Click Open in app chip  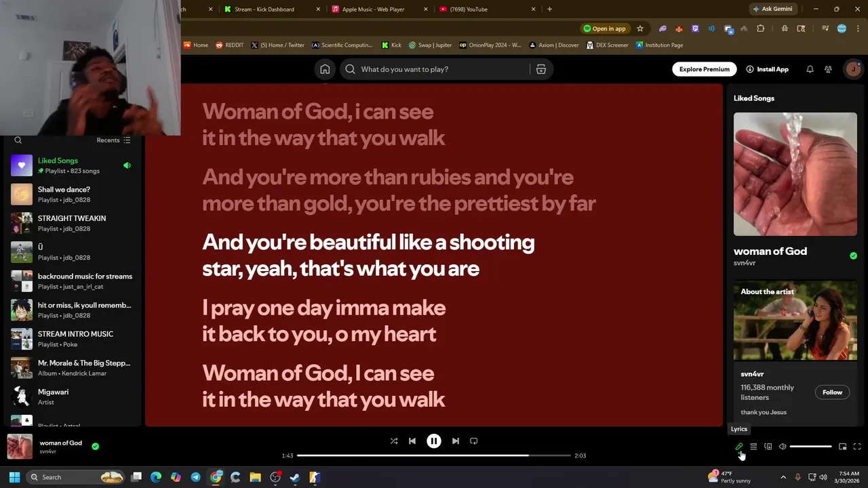(604, 28)
